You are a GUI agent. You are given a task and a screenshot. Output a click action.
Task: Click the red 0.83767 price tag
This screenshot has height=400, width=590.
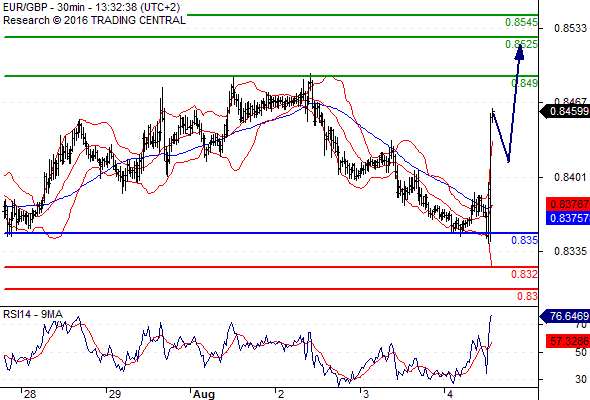(568, 204)
